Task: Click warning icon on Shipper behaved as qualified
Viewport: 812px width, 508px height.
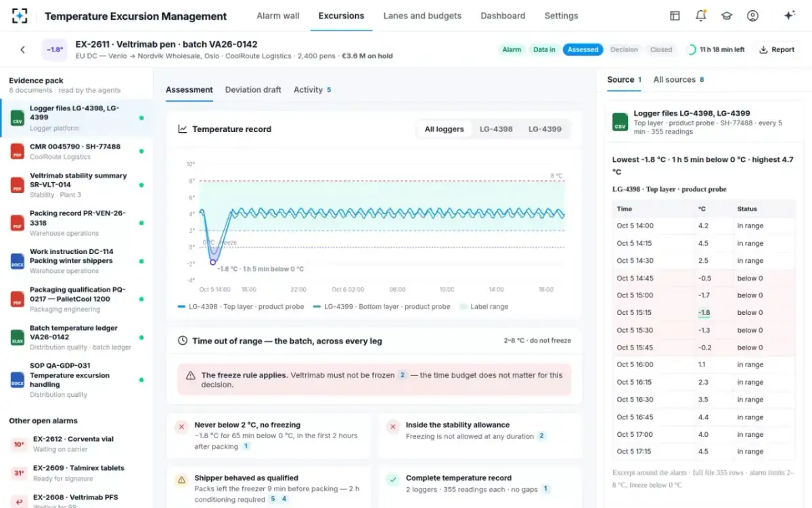Action: tap(181, 480)
